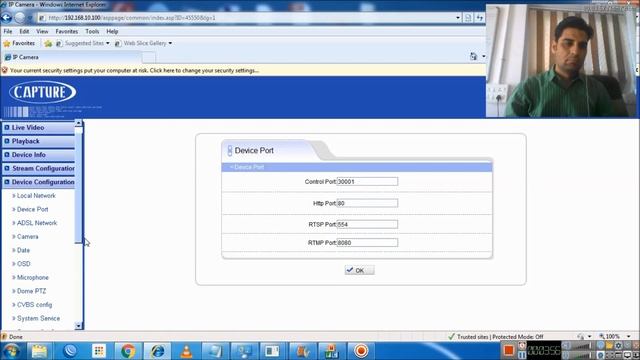This screenshot has height=360, width=640.
Task: Click the orange stop icon in system tray
Action: 509,351
